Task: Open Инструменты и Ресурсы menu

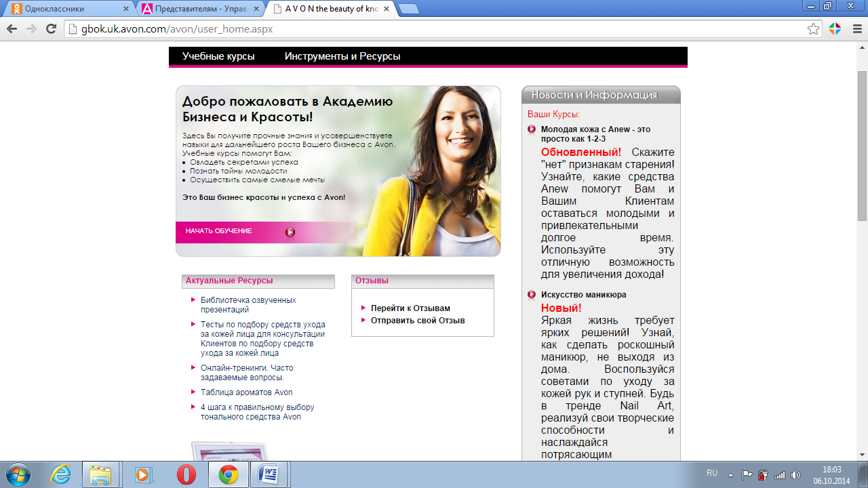Action: [x=342, y=56]
